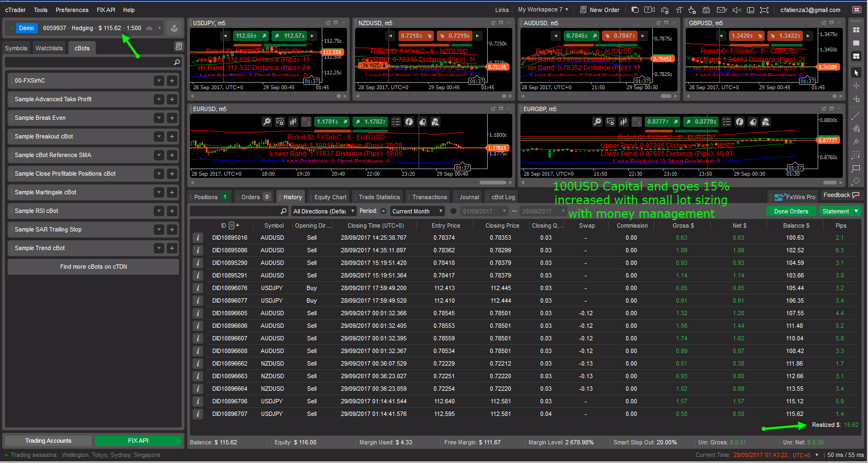868x463 pixels.
Task: Select the free chart layout icon
Action: [x=856, y=56]
